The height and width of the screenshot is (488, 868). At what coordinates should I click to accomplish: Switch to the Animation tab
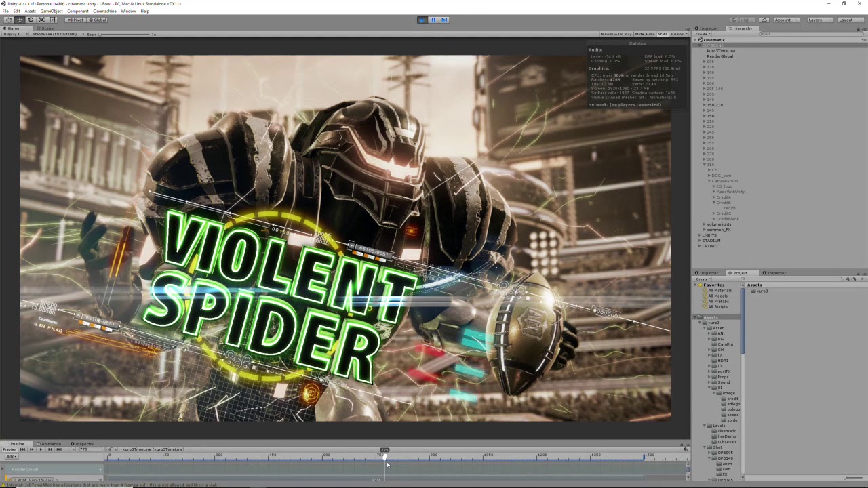tap(49, 444)
